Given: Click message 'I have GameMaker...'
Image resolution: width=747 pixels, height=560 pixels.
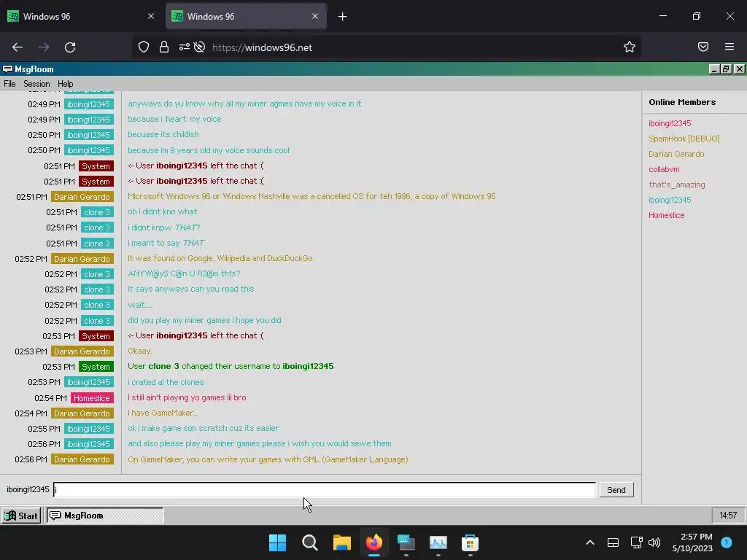Looking at the screenshot, I should tap(163, 413).
